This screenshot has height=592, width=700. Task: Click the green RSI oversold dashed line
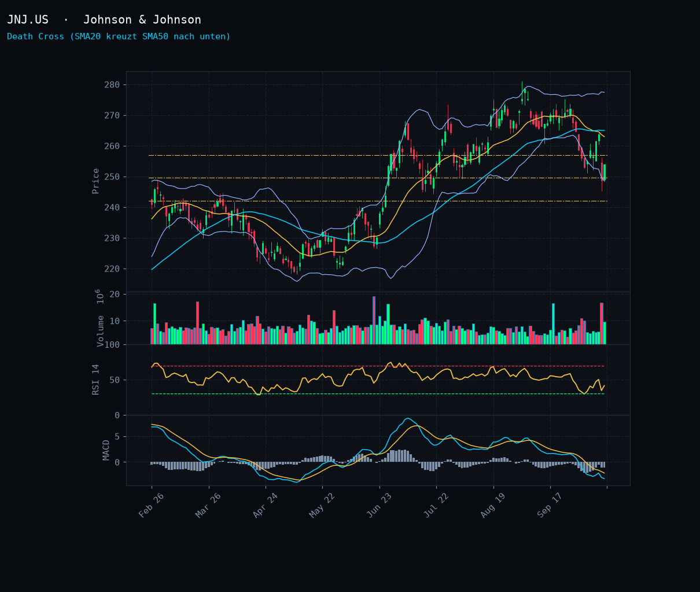[378, 394]
